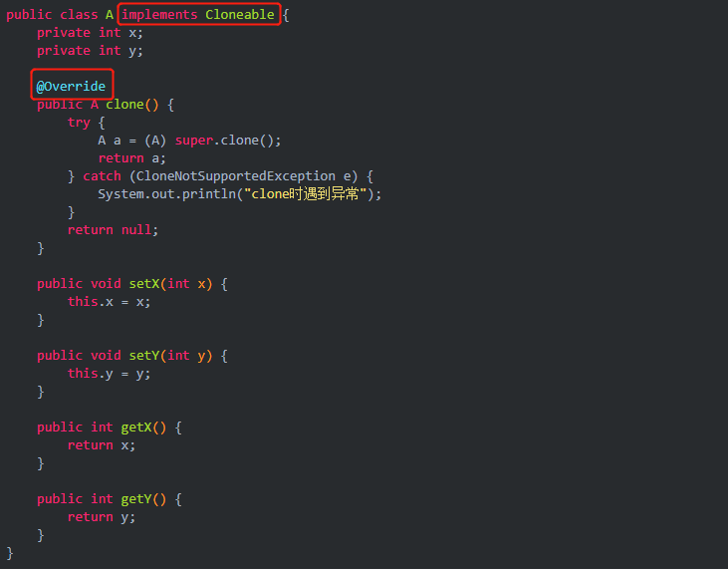Click the 'setY' method name
The height and width of the screenshot is (570, 728).
(x=144, y=355)
